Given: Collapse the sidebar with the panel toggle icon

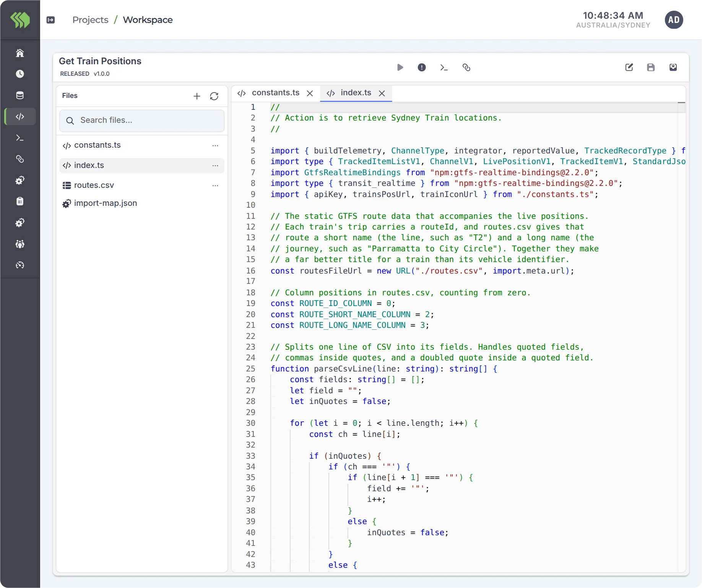Looking at the screenshot, I should coord(50,20).
